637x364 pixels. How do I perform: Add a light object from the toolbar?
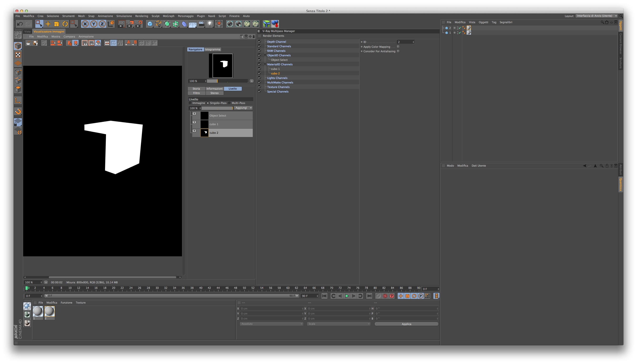pyautogui.click(x=210, y=24)
